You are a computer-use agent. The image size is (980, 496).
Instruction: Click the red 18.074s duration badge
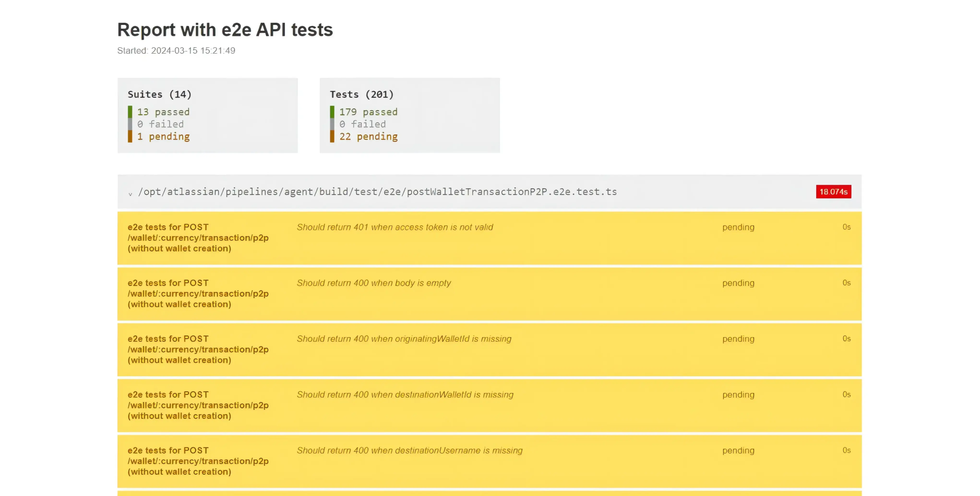tap(833, 192)
